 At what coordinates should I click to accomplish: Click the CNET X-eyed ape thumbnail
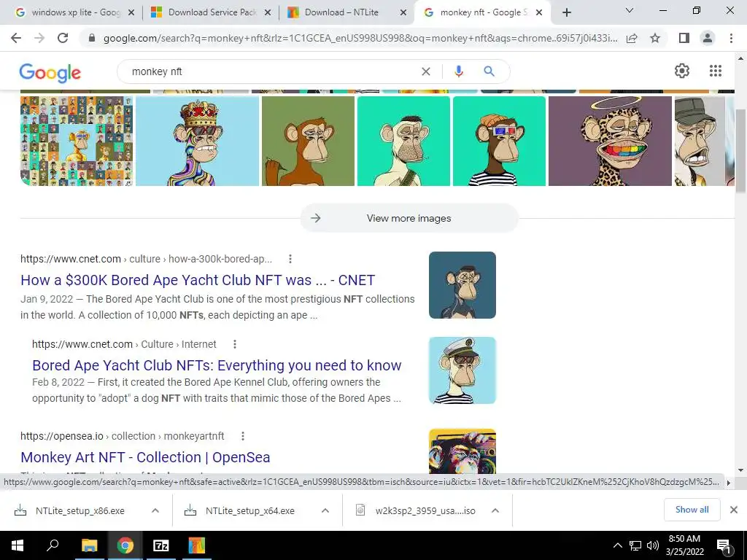pos(462,285)
